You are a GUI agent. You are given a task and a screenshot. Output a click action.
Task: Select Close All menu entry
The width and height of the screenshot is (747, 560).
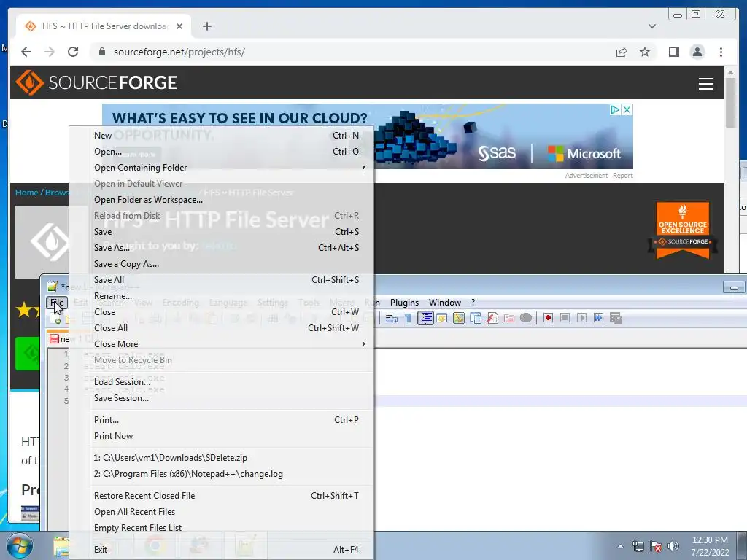click(222, 328)
